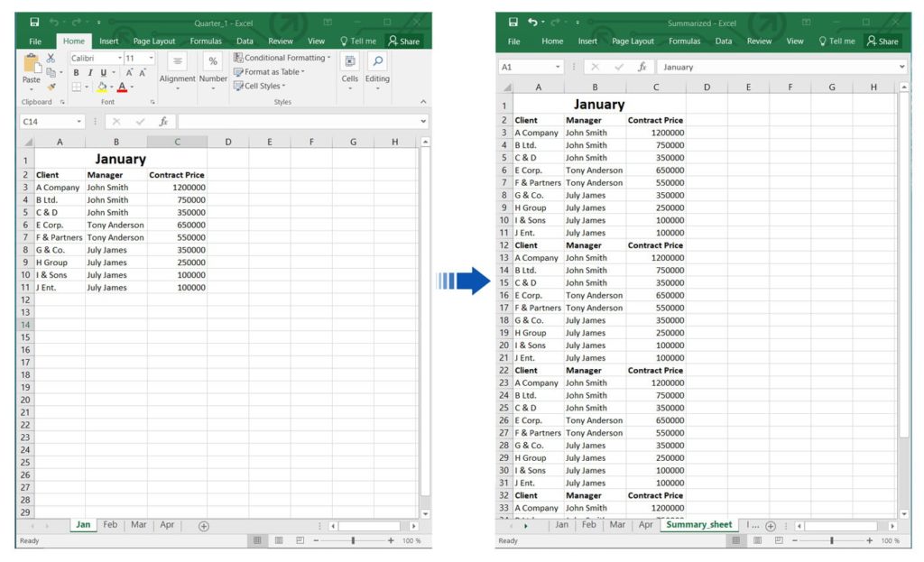
Task: Toggle Underline formatting
Action: 102,72
